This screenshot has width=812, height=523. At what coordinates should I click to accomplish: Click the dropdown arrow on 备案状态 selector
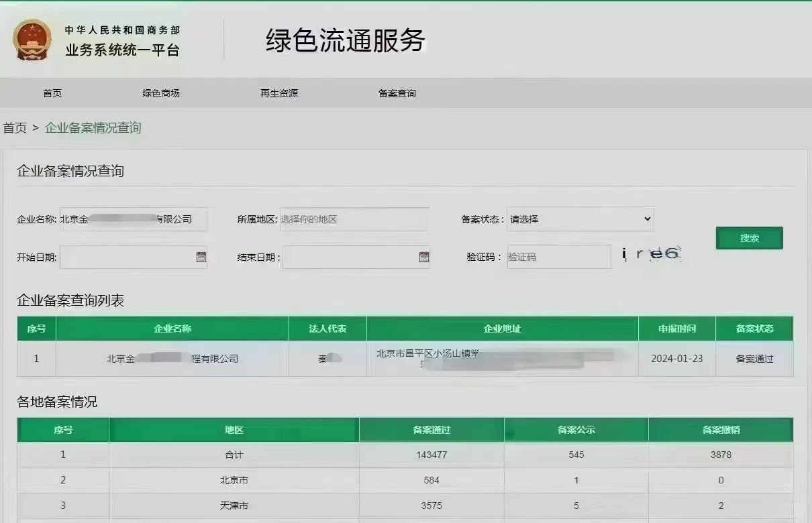click(646, 219)
